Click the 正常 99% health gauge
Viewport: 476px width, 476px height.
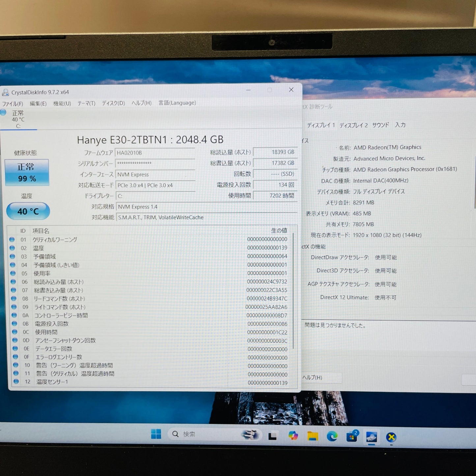[26, 172]
